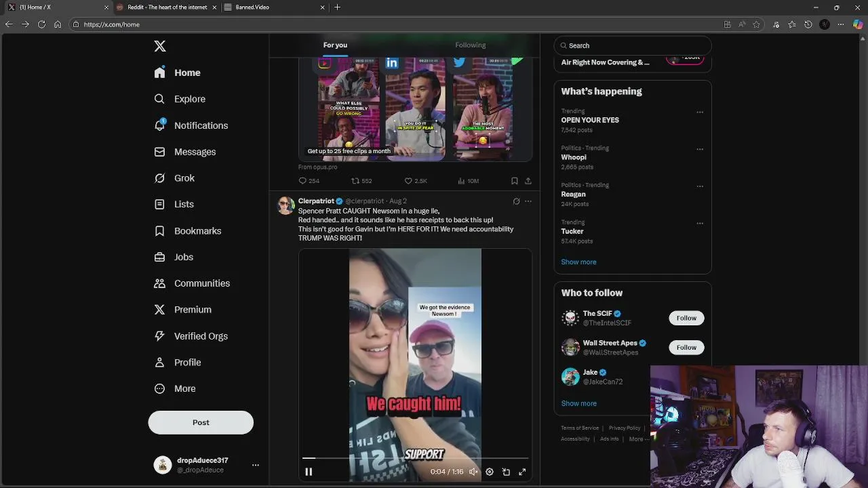Show more accounts to follow
Image resolution: width=868 pixels, height=488 pixels.
point(578,403)
